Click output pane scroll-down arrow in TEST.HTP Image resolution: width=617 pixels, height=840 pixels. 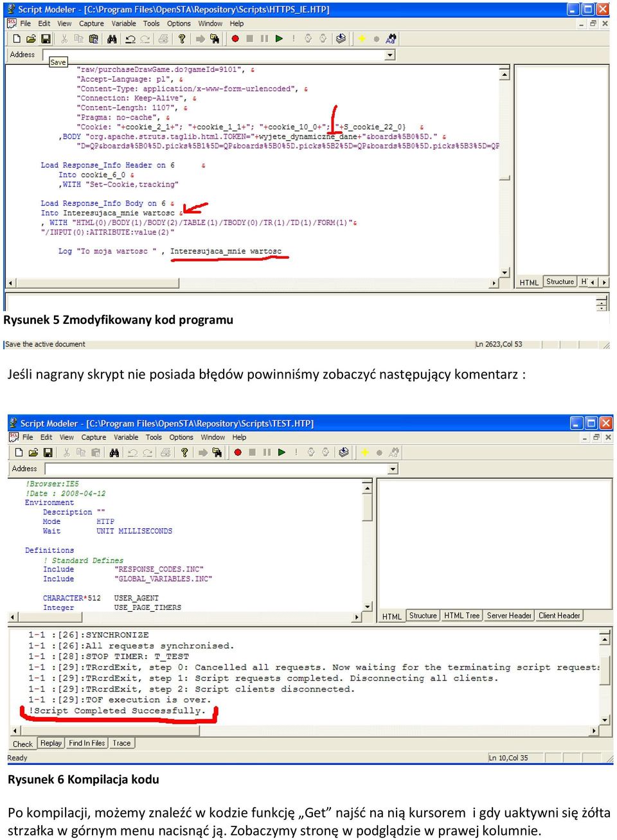[x=604, y=720]
